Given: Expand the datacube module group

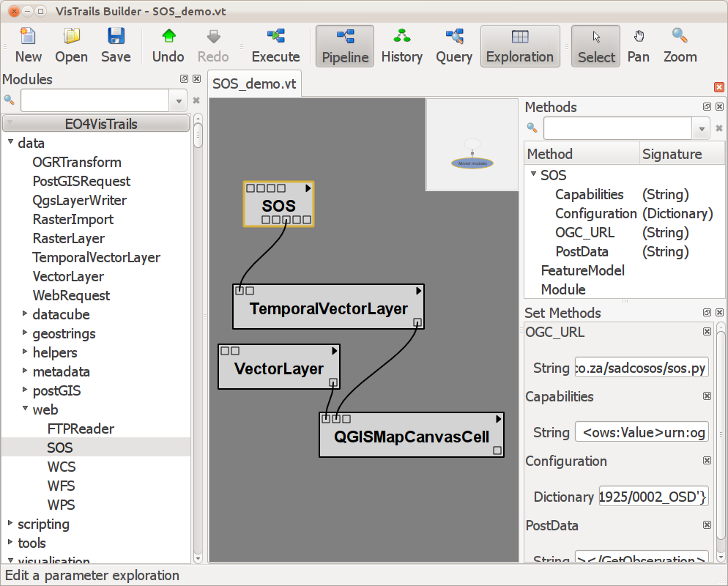Looking at the screenshot, I should pos(26,314).
